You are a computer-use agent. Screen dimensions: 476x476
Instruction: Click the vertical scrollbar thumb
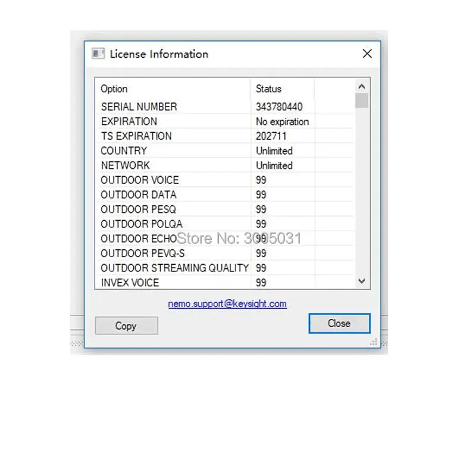click(x=361, y=101)
